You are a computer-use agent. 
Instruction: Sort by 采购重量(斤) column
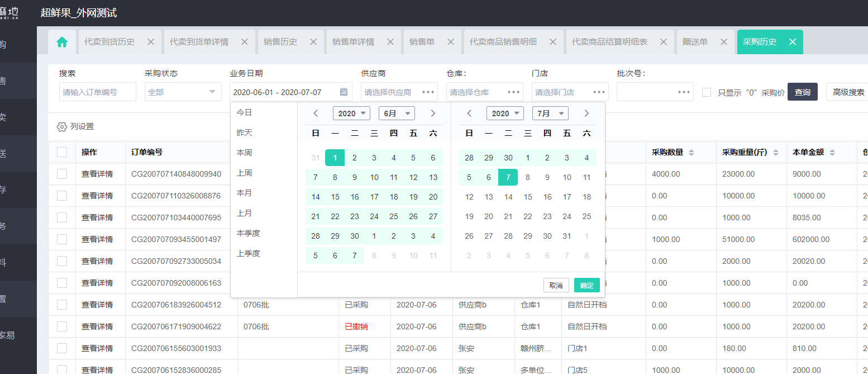(x=776, y=152)
